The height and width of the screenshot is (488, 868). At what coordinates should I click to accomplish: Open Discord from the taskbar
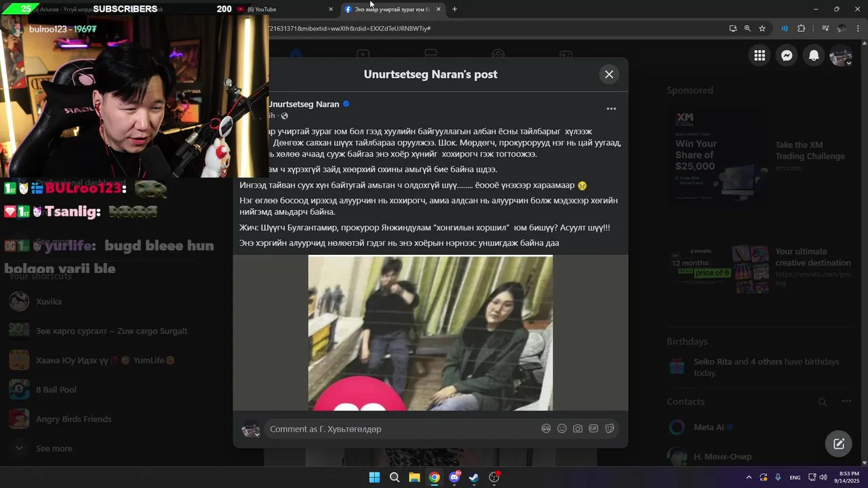click(454, 477)
